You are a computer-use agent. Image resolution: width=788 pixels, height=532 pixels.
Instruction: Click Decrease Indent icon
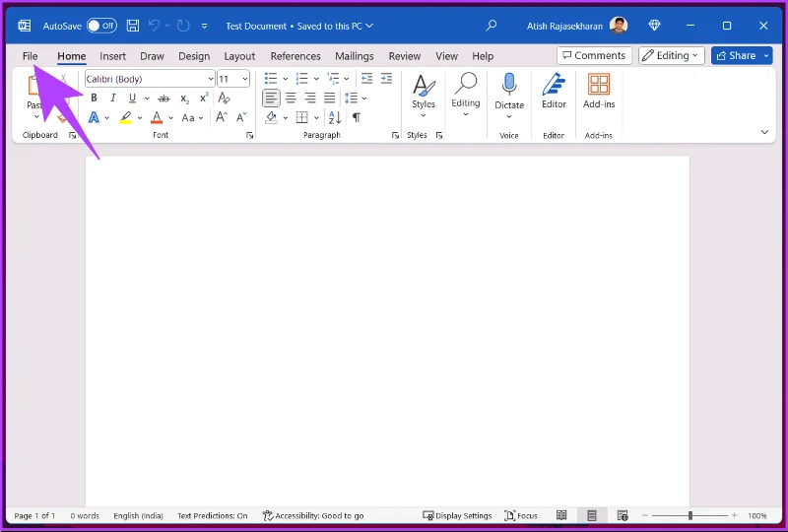pos(366,79)
